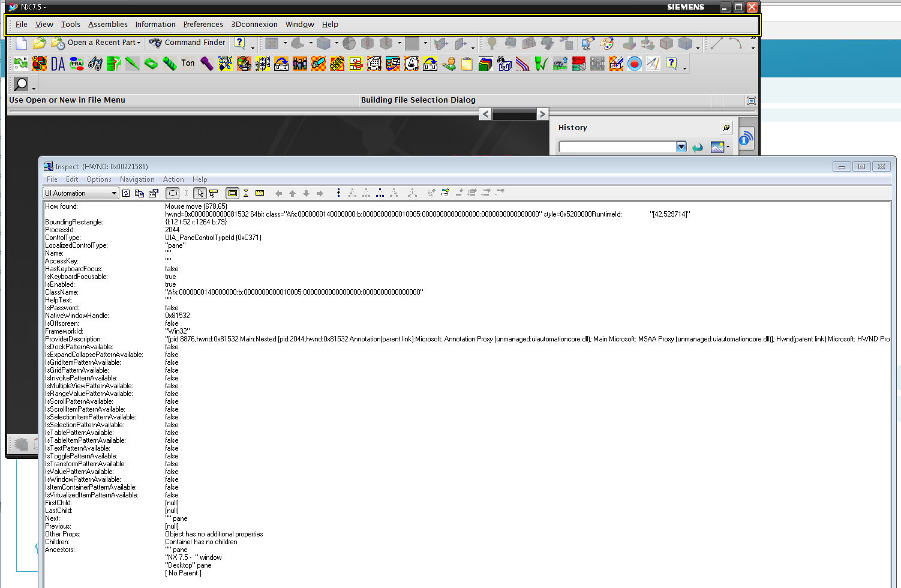Toggle the show highlight rectangle button in Inspect
This screenshot has height=588, width=901.
pos(232,193)
